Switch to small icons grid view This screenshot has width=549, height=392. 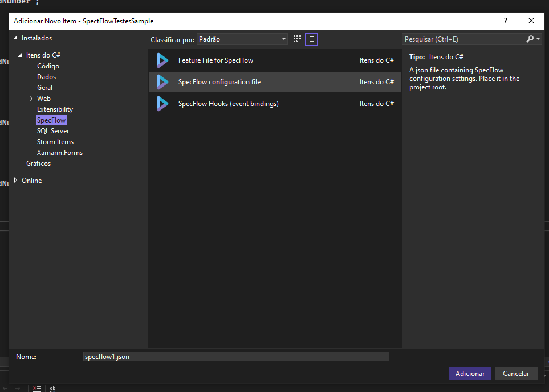pyautogui.click(x=297, y=39)
